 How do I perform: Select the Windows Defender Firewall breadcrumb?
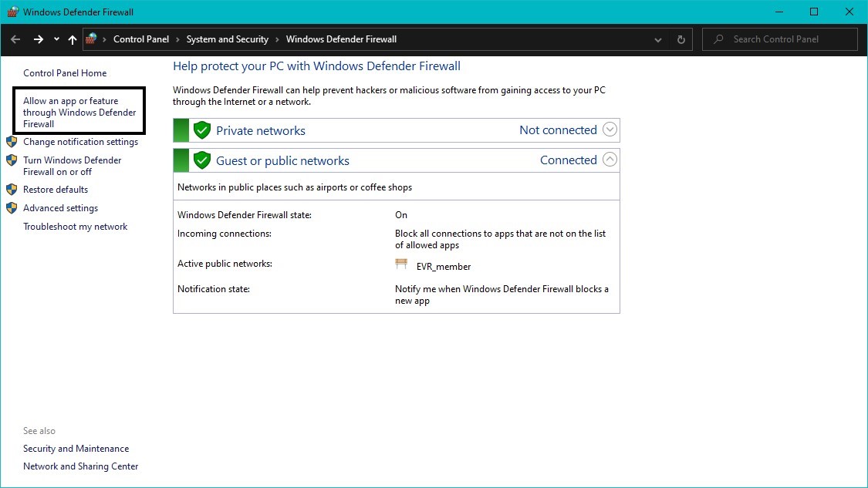tap(342, 39)
